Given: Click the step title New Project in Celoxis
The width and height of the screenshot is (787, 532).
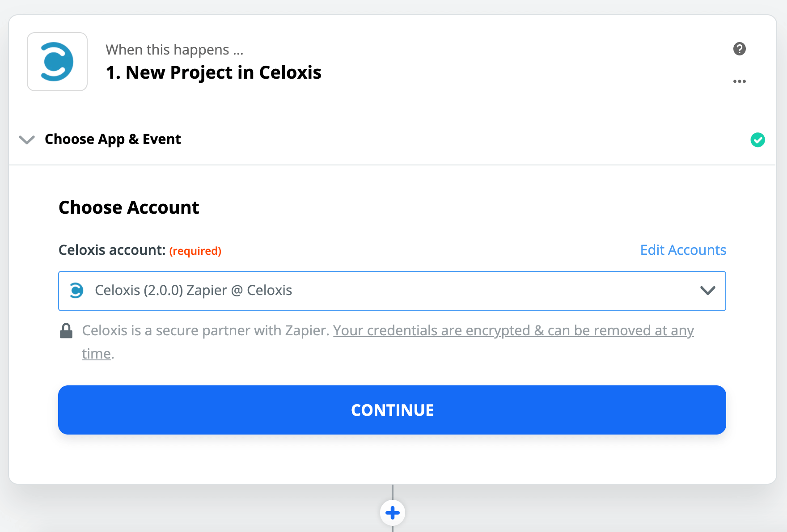Looking at the screenshot, I should pyautogui.click(x=213, y=72).
